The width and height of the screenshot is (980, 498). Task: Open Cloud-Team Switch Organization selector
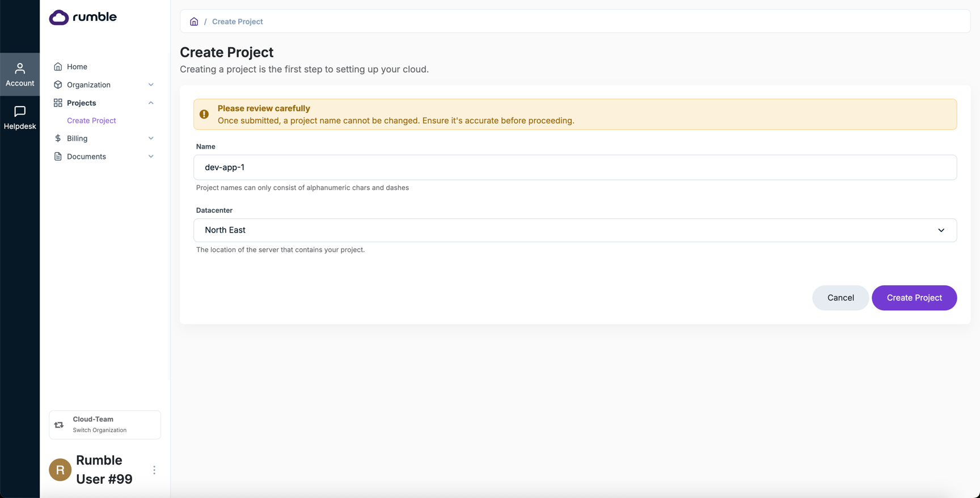tap(105, 425)
